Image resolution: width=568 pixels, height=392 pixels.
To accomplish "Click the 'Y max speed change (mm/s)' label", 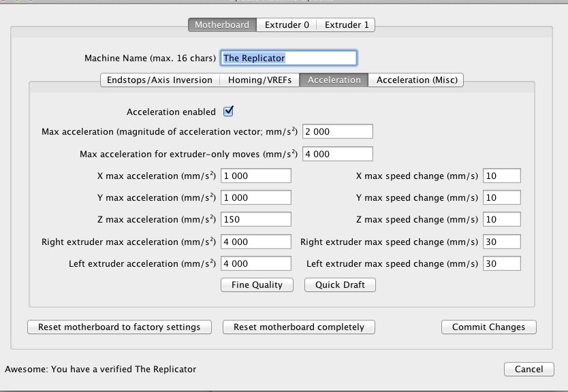I will tap(417, 197).
